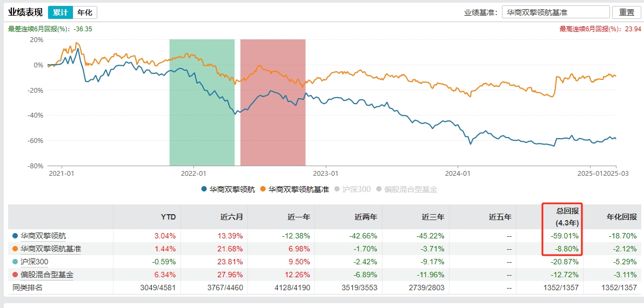Click the teal dot beside 沪深300 row
Image resolution: width=644 pixels, height=308 pixels.
point(15,262)
